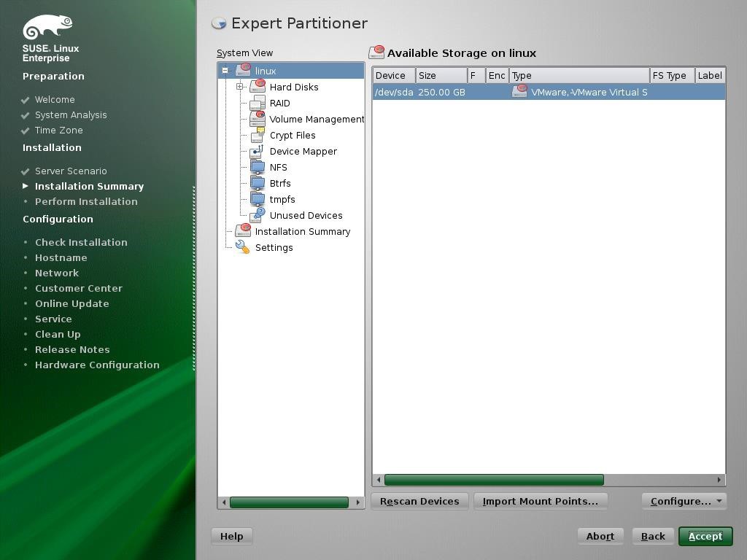The image size is (747, 560).
Task: Open the Configure... dropdown button
Action: (684, 501)
